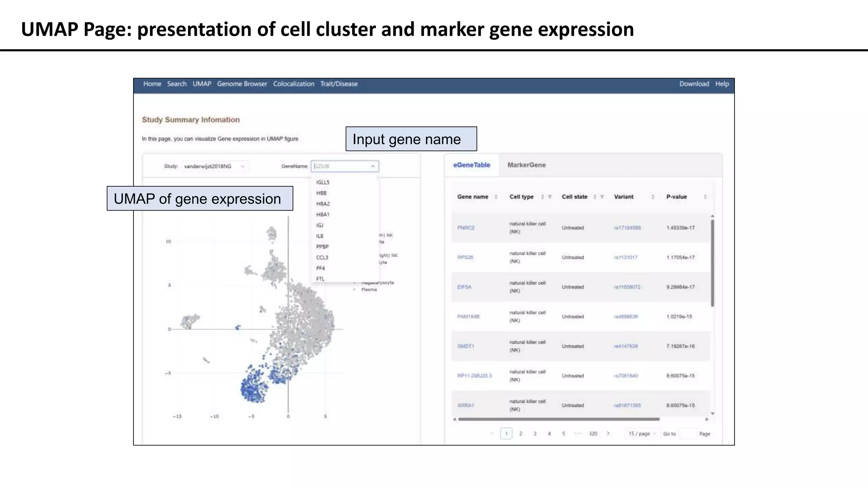The width and height of the screenshot is (868, 488).
Task: Open the Study dropdown vanderwijst2018NG
Action: [x=214, y=166]
